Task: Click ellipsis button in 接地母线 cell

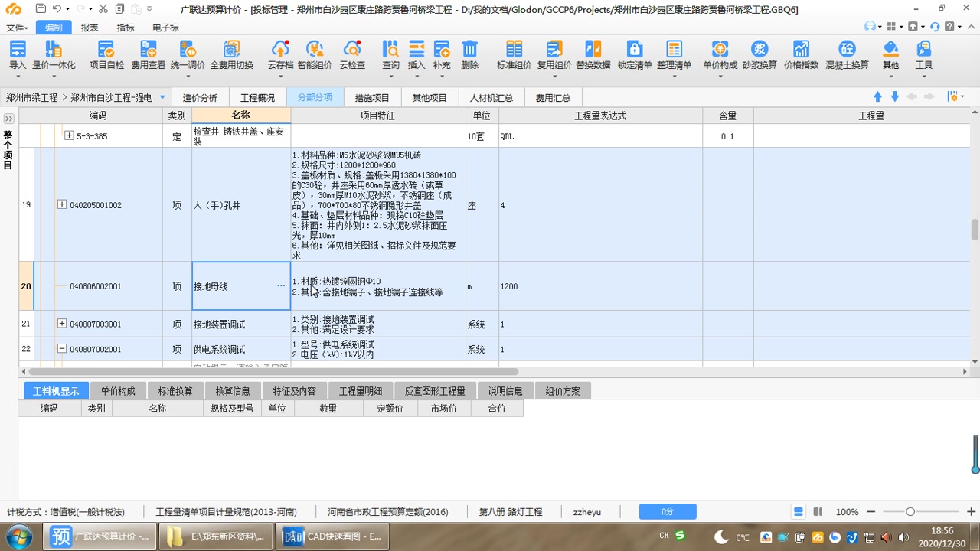Action: click(281, 285)
